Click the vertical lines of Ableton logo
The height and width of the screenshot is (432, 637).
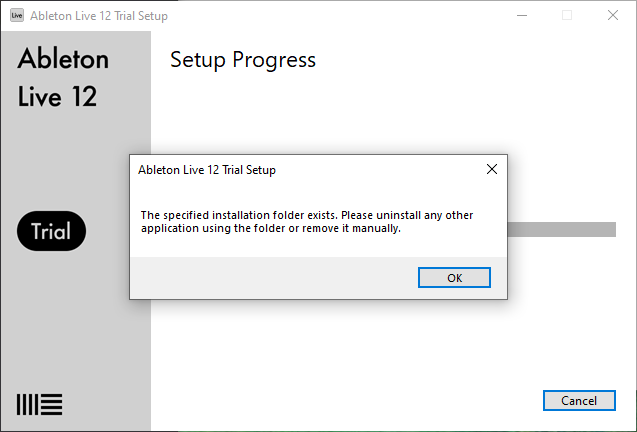click(x=27, y=404)
